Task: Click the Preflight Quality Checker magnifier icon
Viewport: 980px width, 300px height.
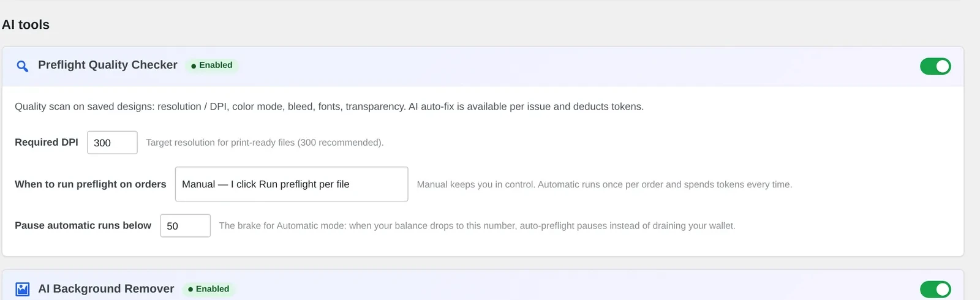Action: pyautogui.click(x=23, y=66)
